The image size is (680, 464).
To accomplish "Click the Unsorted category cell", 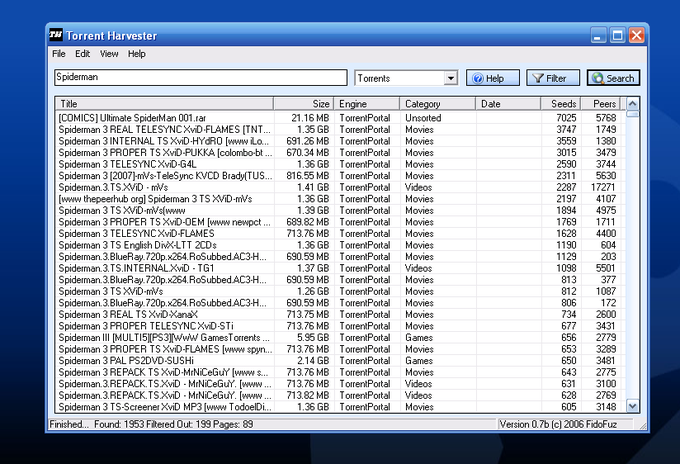I will point(423,118).
